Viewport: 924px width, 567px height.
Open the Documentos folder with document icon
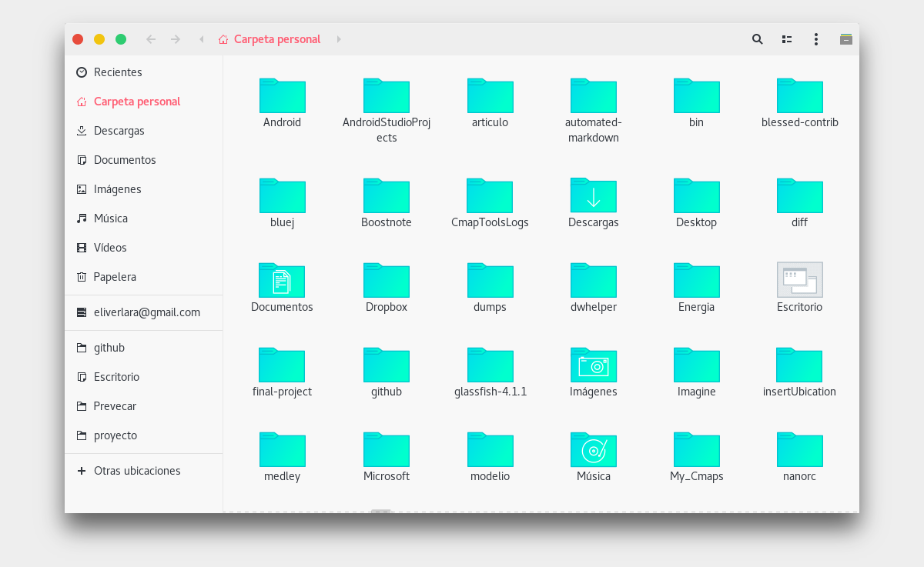tap(282, 280)
